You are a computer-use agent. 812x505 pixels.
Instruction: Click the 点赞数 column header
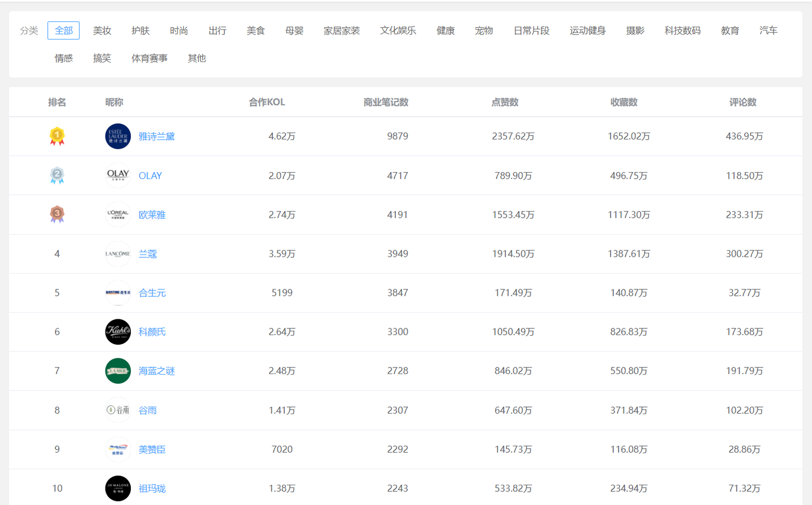pyautogui.click(x=505, y=102)
